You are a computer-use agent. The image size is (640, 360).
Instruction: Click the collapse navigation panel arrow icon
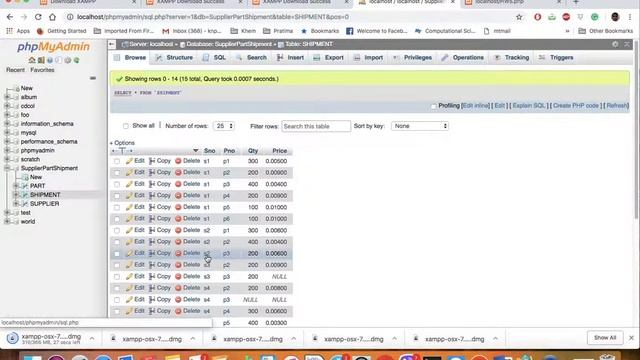[112, 44]
